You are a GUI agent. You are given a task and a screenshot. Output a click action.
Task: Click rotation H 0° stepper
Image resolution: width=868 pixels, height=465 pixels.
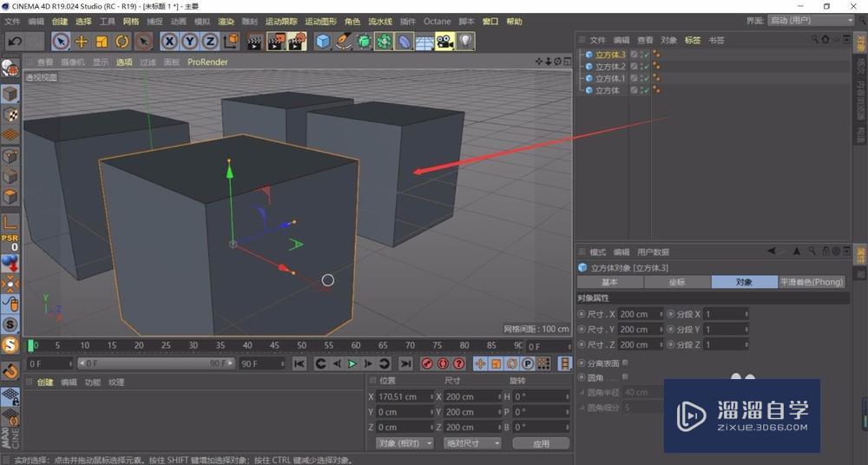(x=568, y=397)
